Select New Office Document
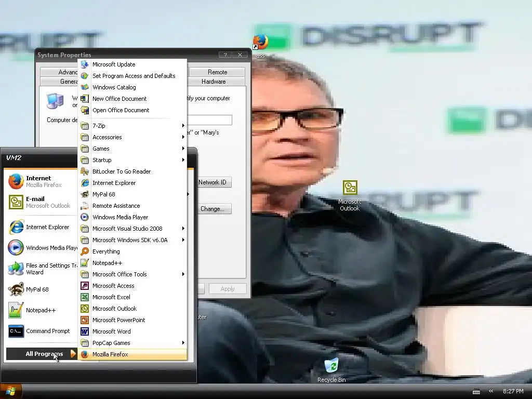Image resolution: width=532 pixels, height=399 pixels. [132, 99]
